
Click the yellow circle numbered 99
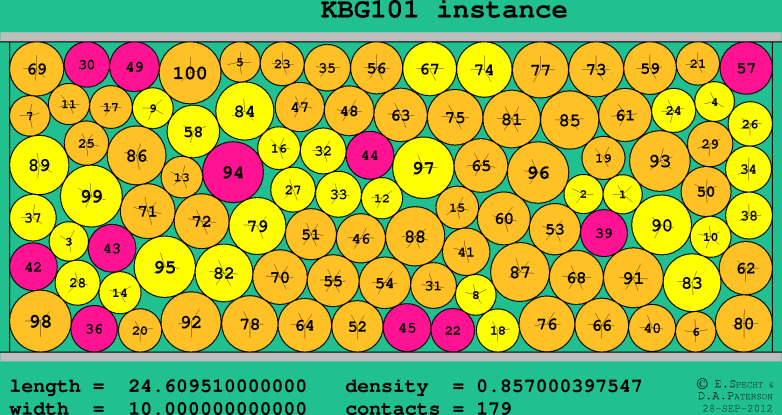pyautogui.click(x=91, y=196)
